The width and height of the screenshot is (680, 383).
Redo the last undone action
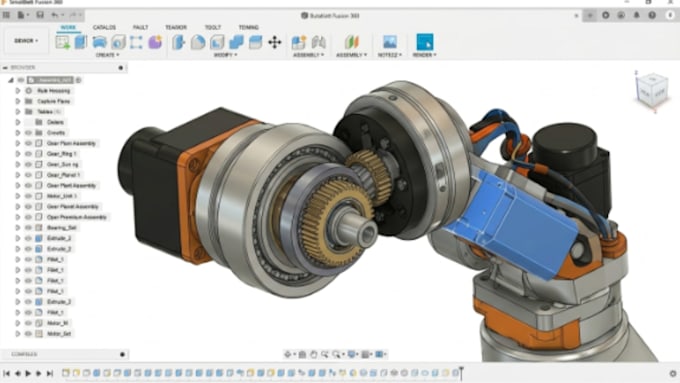[74, 15]
